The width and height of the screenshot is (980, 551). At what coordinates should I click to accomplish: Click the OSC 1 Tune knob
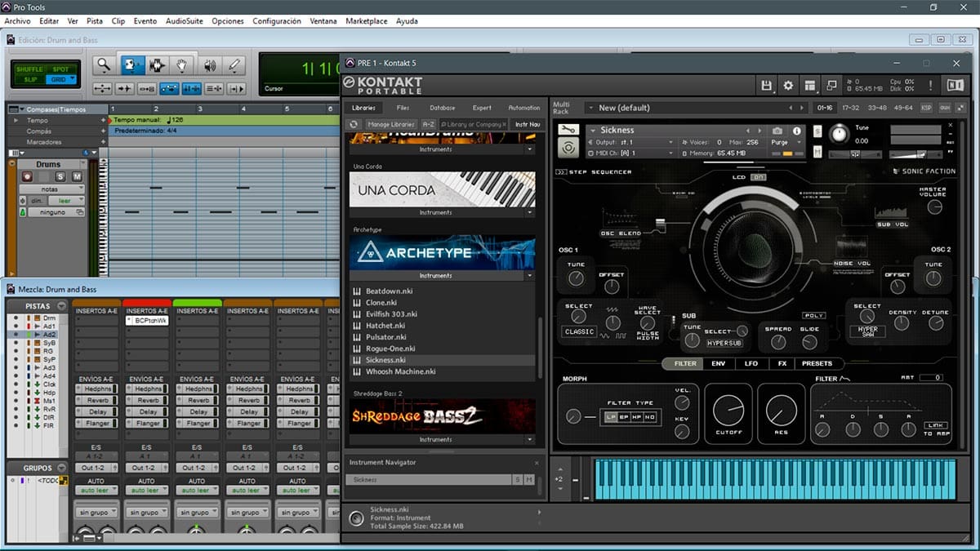576,280
